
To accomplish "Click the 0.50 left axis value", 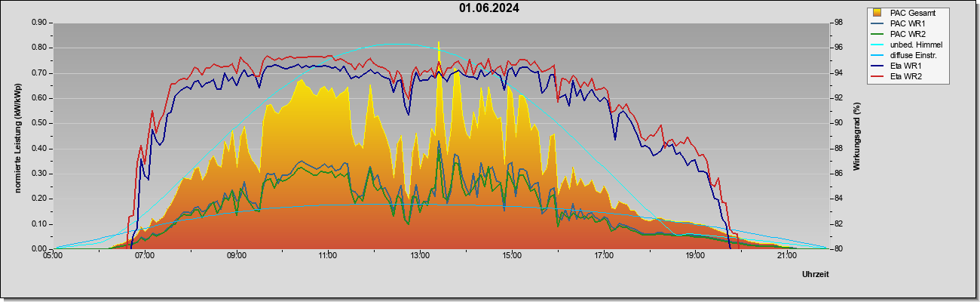I will point(40,123).
